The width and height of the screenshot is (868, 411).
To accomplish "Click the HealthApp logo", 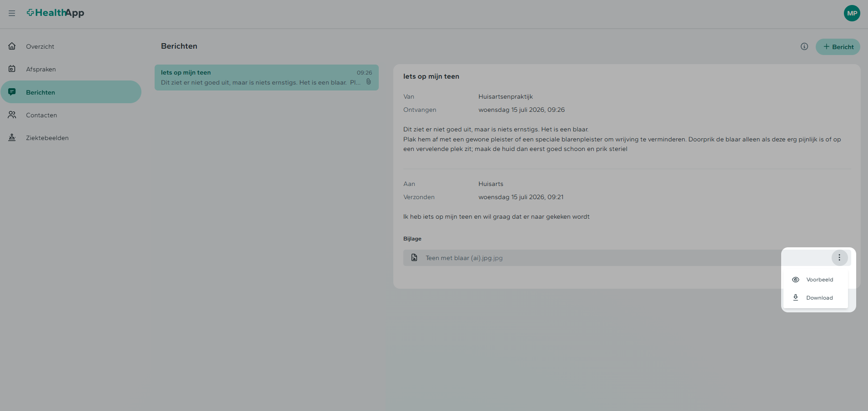I will click(x=55, y=13).
